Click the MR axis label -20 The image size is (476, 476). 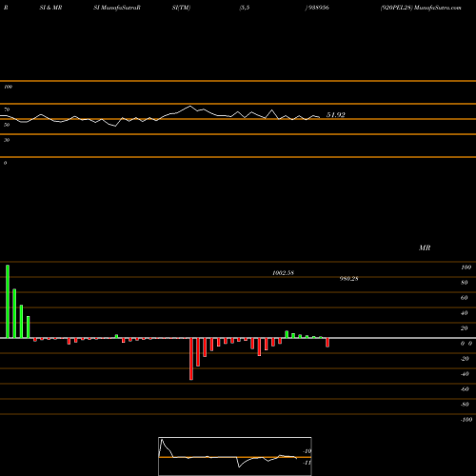tap(465, 359)
